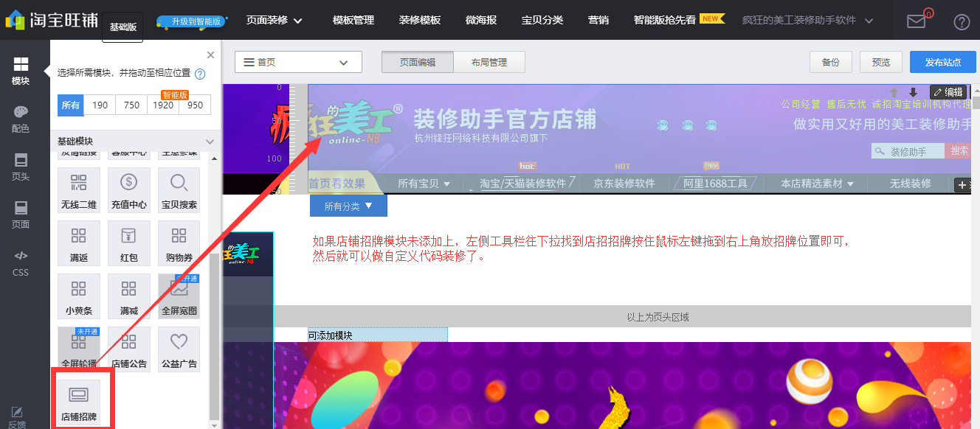The height and width of the screenshot is (429, 980).
Task: Open the 首页 page selector dropdown
Action: click(x=298, y=62)
